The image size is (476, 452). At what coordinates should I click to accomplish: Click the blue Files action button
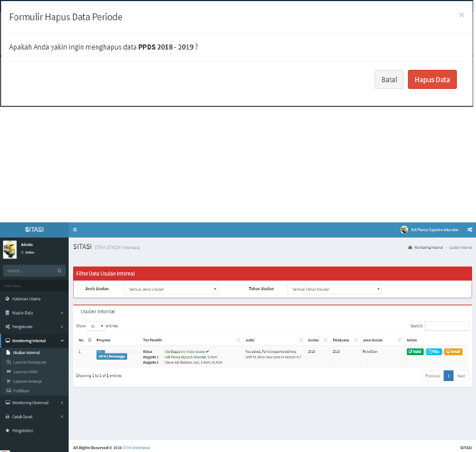[434, 352]
